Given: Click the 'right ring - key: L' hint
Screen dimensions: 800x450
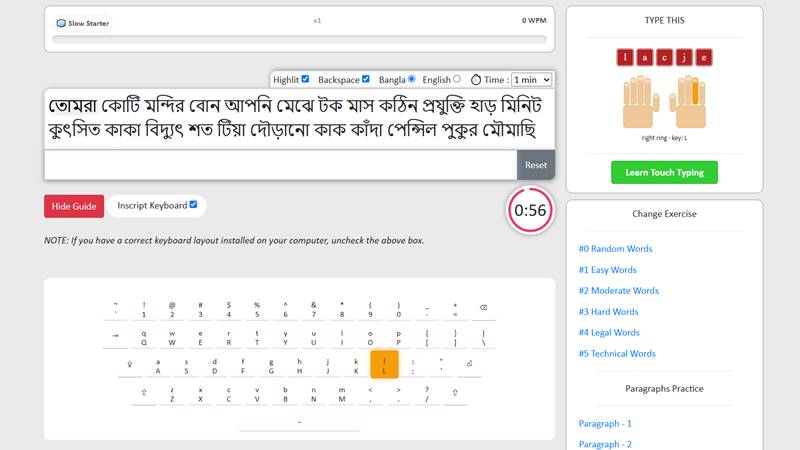Looking at the screenshot, I should point(664,138).
